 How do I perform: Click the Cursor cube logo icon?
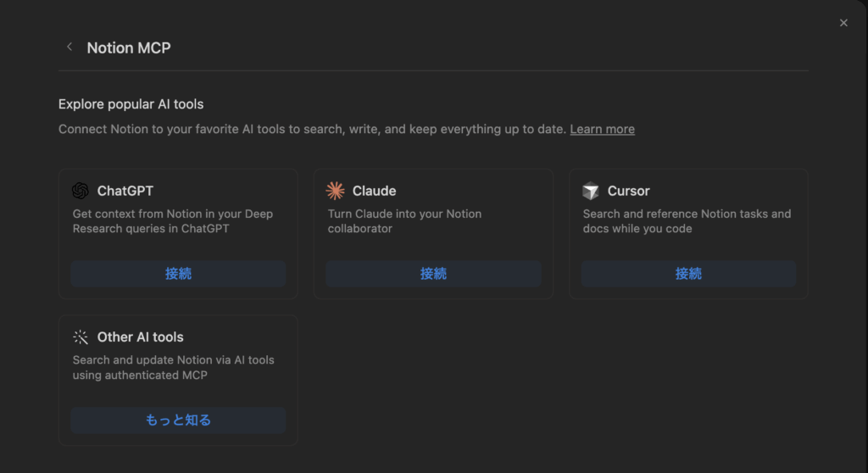[x=591, y=191]
